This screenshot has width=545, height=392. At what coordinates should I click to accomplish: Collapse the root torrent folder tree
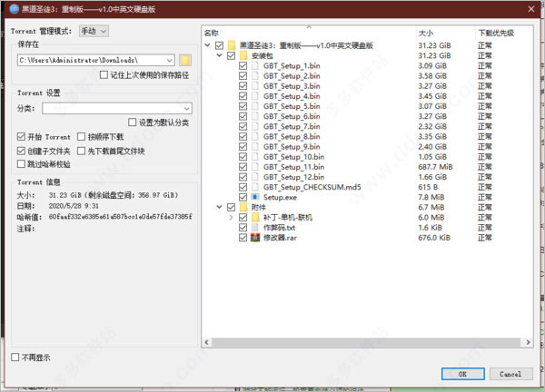(207, 45)
